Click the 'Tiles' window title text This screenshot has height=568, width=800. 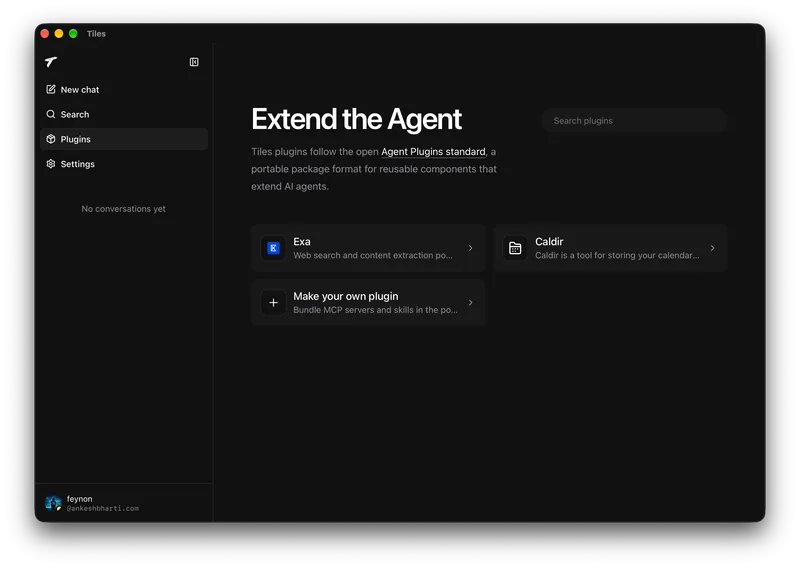coord(96,34)
